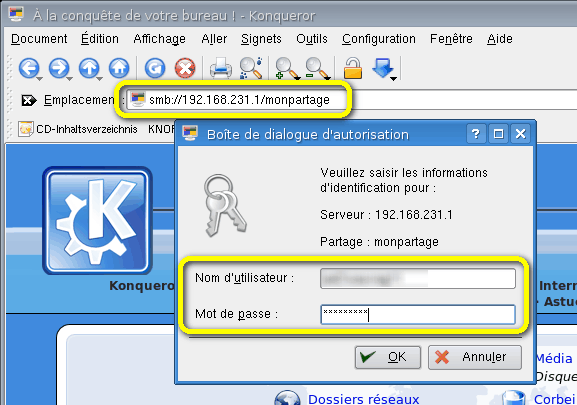Open the Signets menu
The image size is (577, 405).
coord(261,39)
